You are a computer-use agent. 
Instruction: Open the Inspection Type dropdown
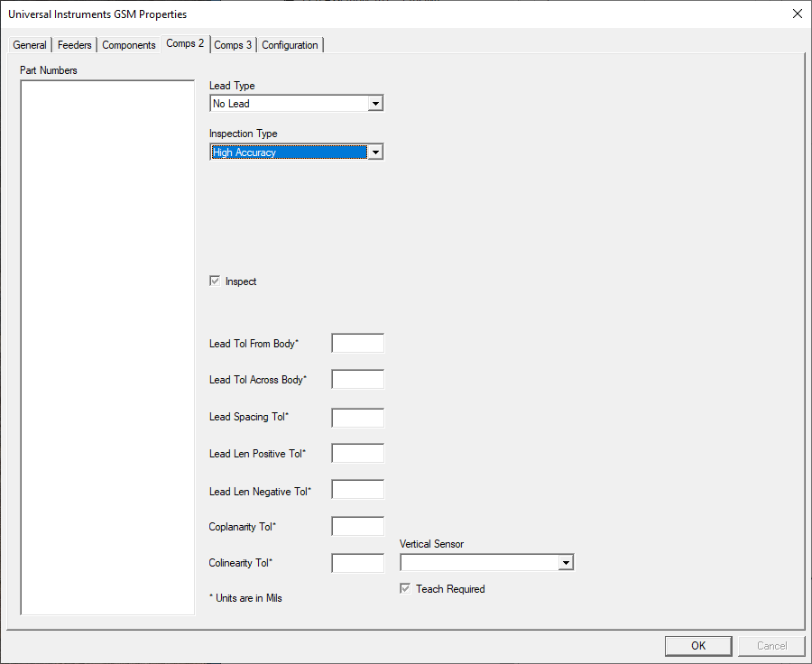pyautogui.click(x=375, y=152)
